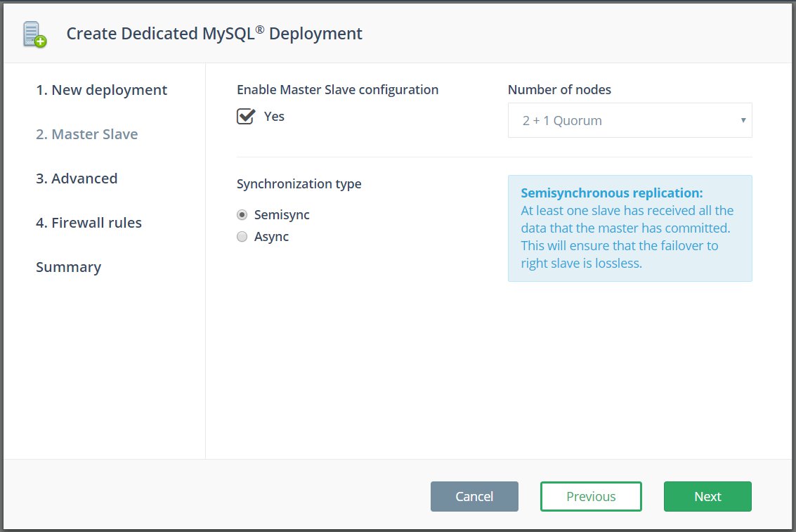View the Summary step

69,267
